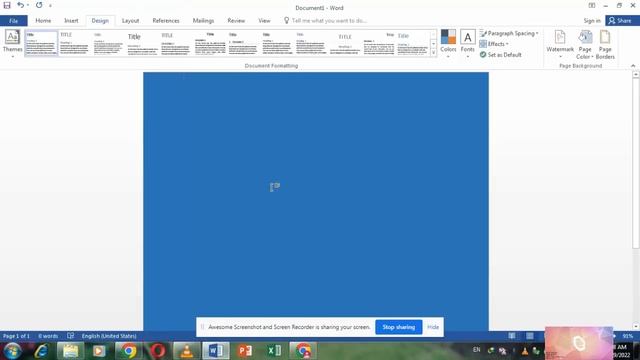Screen dimensions: 640x360
Task: Select the second style set with uppercase TITLE
Action: click(x=74, y=43)
